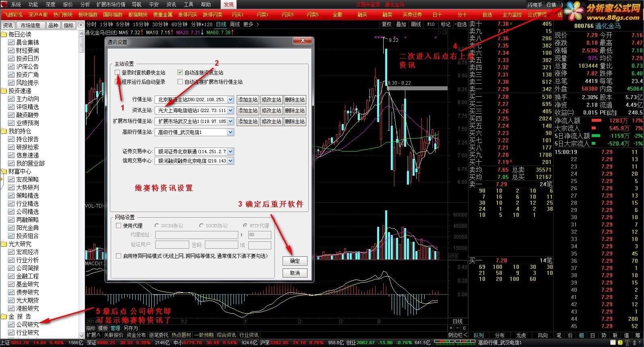Close the left info panel with the round X icon

81,25
